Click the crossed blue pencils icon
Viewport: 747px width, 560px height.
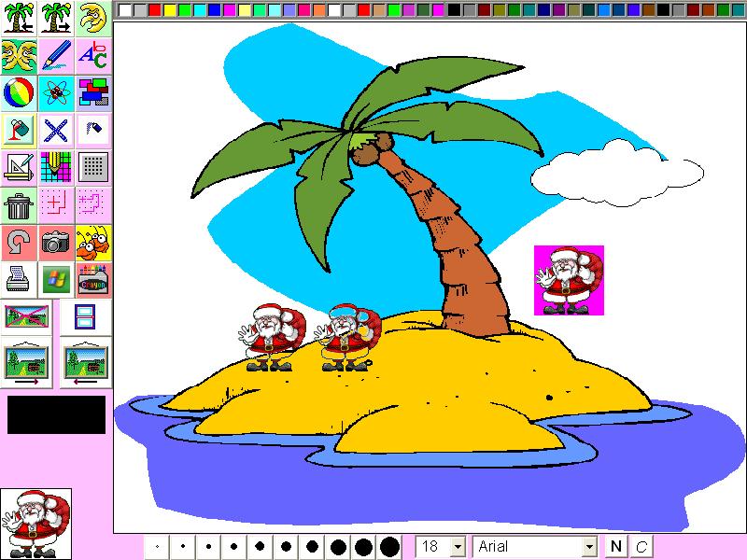pyautogui.click(x=56, y=130)
